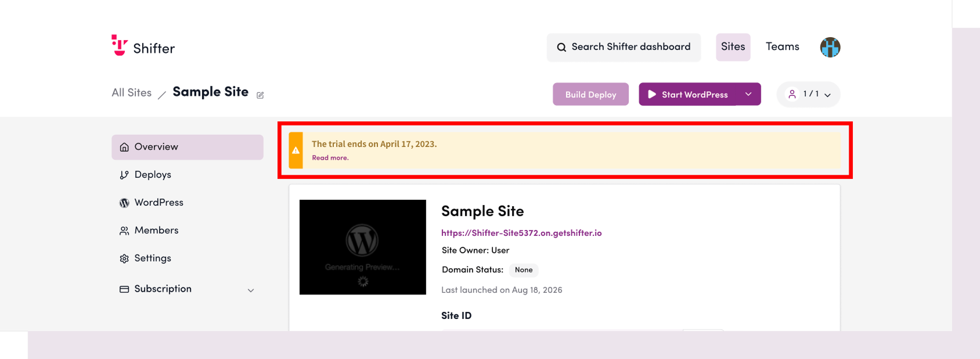This screenshot has width=980, height=359.
Task: Click the Deploys branch icon
Action: 124,175
